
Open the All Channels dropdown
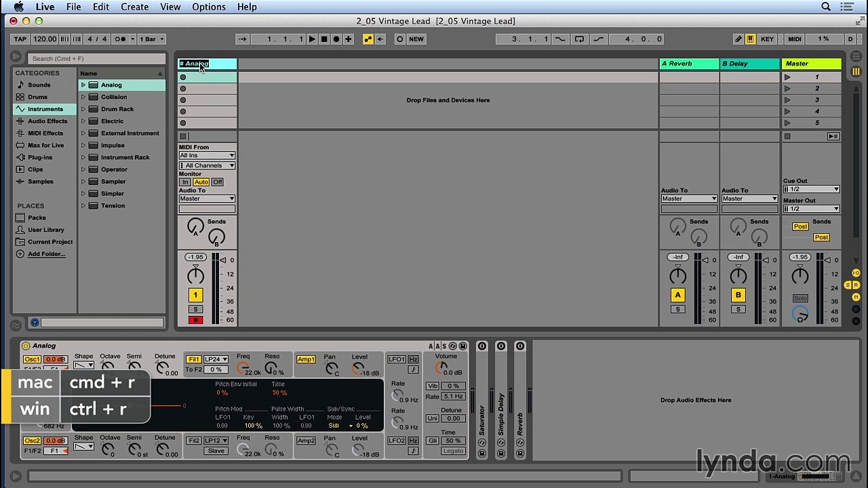(207, 165)
